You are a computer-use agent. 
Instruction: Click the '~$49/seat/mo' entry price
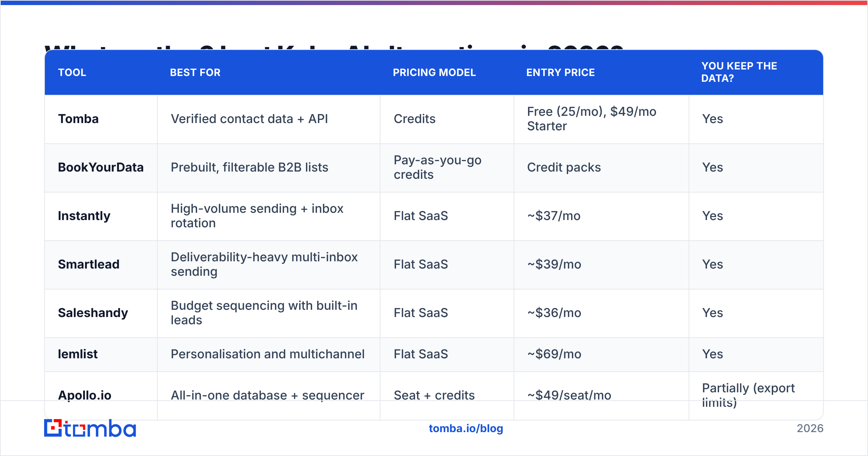click(569, 395)
